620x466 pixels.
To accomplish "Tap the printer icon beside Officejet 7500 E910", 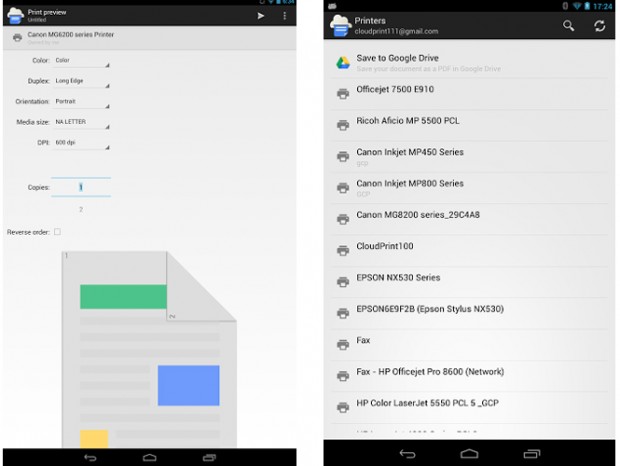I will 343,94.
